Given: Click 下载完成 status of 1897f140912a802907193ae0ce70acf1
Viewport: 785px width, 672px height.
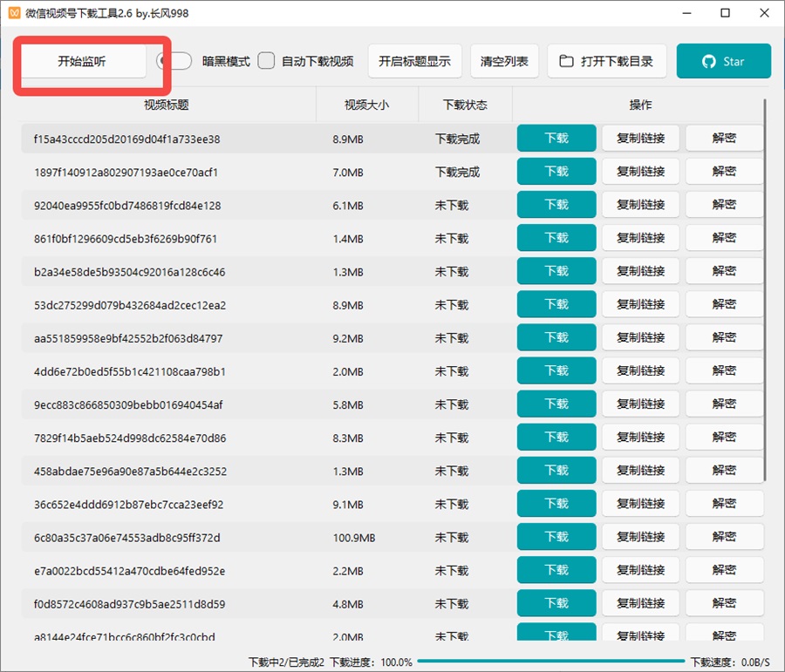Looking at the screenshot, I should (457, 172).
